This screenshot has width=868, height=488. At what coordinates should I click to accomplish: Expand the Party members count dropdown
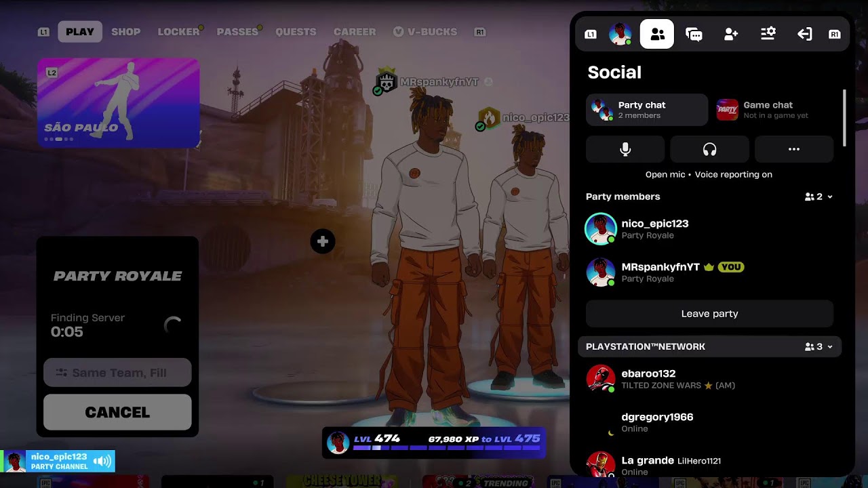tap(818, 197)
